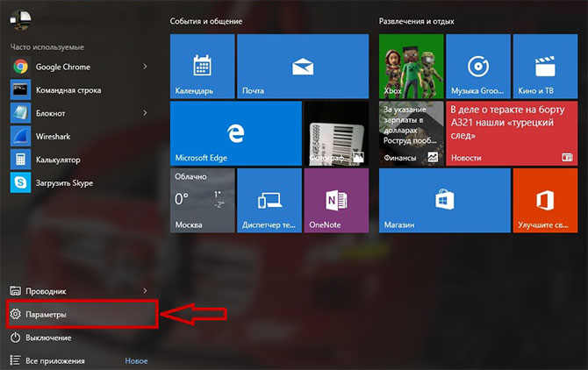Open the Финансы news tile
The image size is (588, 370).
coord(411,133)
